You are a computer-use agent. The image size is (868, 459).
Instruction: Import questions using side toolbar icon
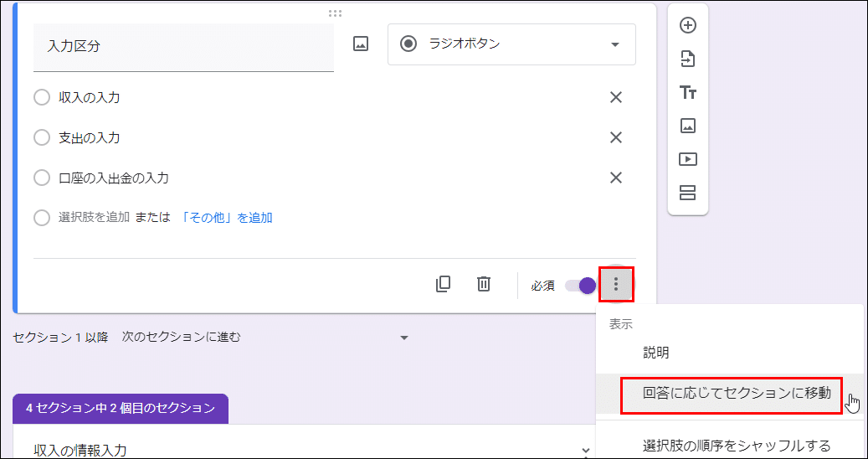tap(687, 59)
